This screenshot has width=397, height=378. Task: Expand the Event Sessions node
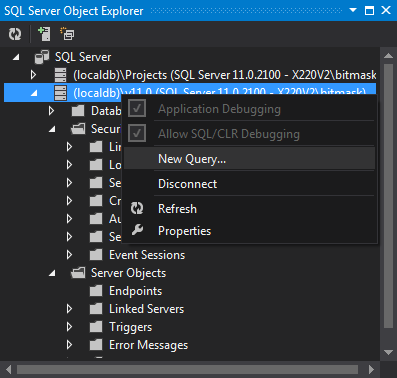69,255
